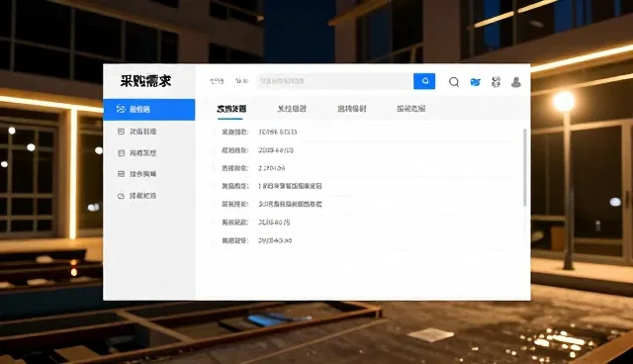Click the value in third detail row

pyautogui.click(x=272, y=168)
